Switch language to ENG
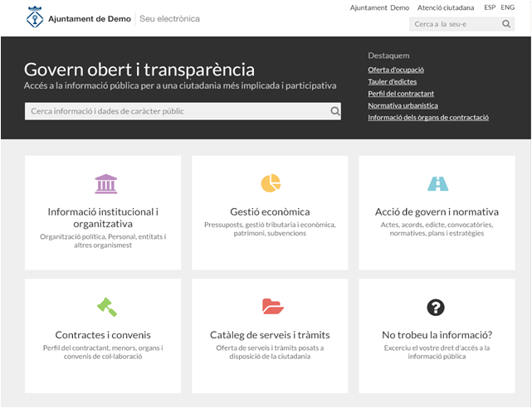Screen dimensions: 532x408 [508, 7]
